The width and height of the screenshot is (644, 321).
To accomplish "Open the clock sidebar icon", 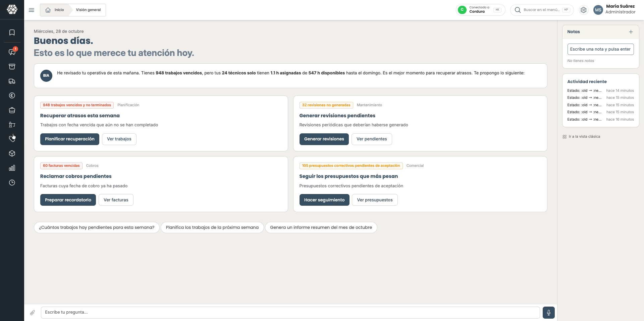I will tap(12, 183).
